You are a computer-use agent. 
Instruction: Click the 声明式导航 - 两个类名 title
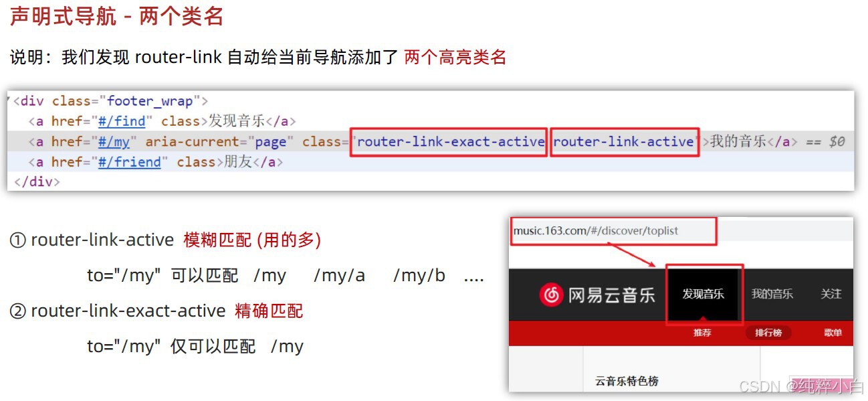pyautogui.click(x=116, y=16)
